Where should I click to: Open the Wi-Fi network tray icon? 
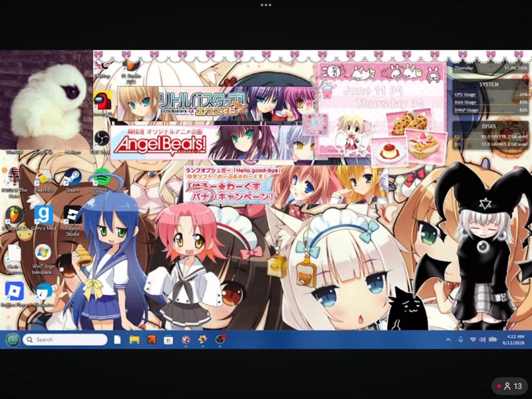pyautogui.click(x=473, y=340)
